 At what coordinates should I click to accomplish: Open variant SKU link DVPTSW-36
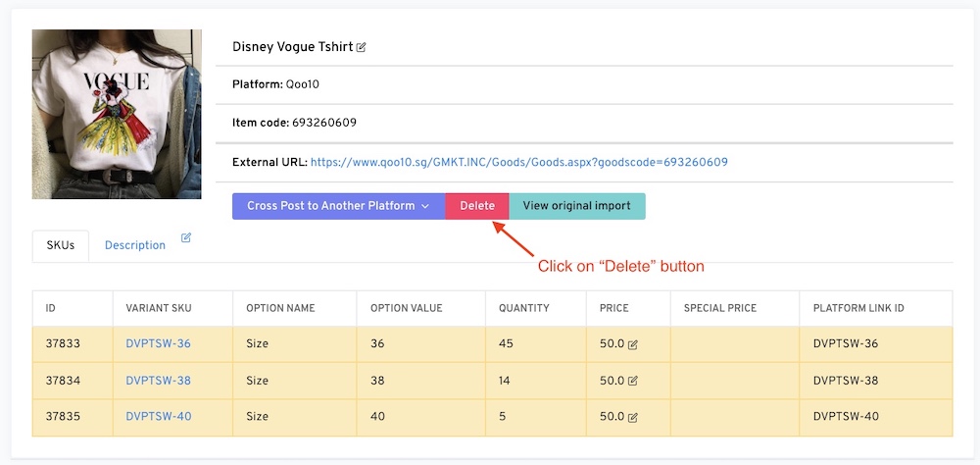(x=158, y=344)
